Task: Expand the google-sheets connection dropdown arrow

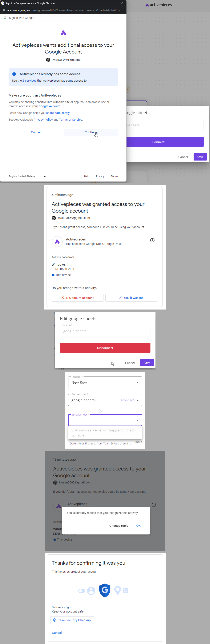Action: click(138, 401)
